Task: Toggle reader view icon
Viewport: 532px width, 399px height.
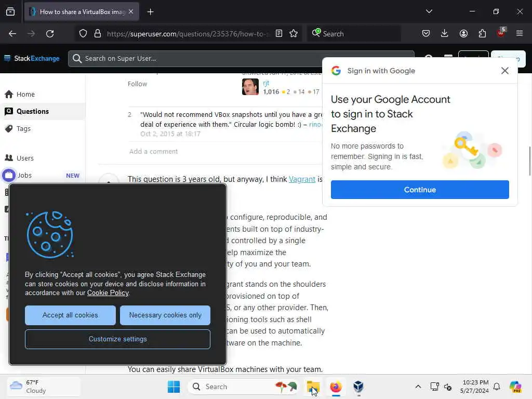Action: tap(279, 34)
